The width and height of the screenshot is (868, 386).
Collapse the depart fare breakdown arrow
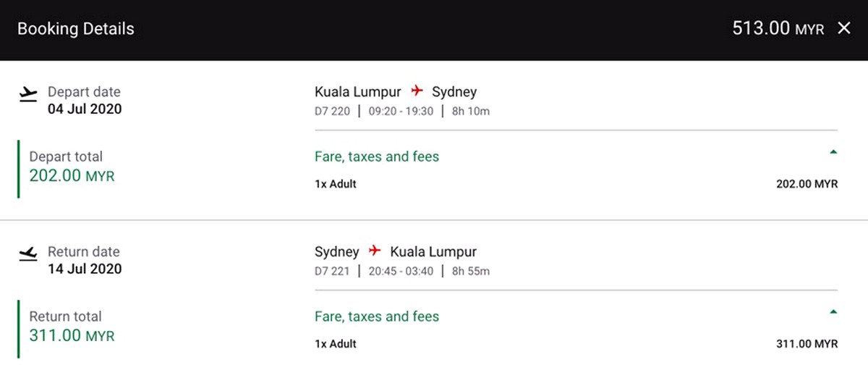(x=833, y=152)
